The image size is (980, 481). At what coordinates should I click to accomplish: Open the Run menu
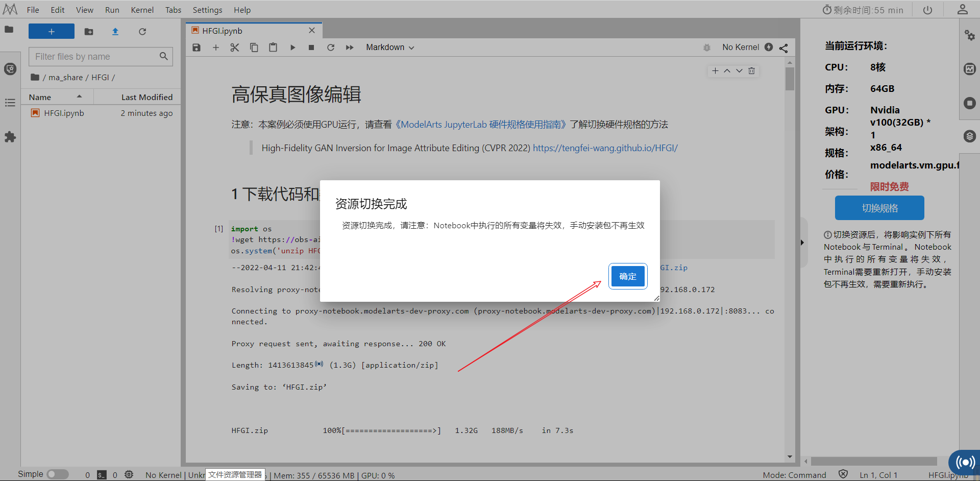click(x=112, y=10)
